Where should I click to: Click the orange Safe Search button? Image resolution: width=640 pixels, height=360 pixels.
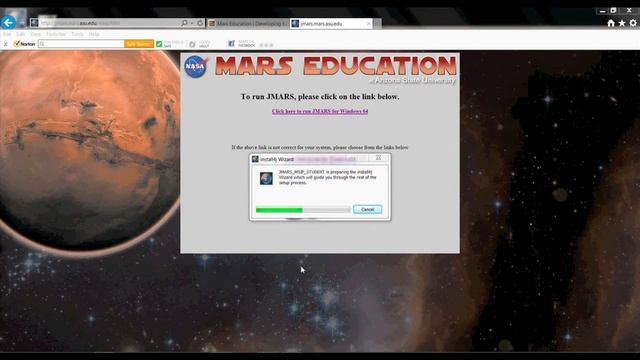139,44
